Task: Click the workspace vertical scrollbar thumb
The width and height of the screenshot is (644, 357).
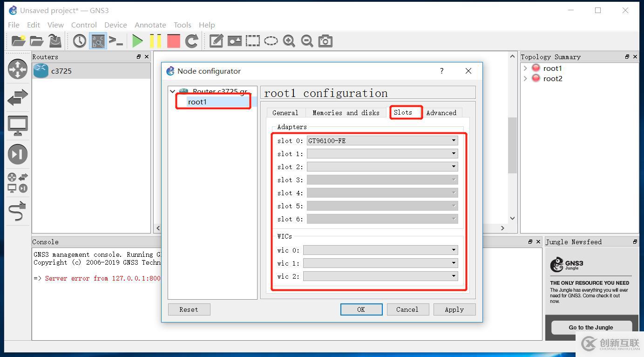Action: (512, 145)
